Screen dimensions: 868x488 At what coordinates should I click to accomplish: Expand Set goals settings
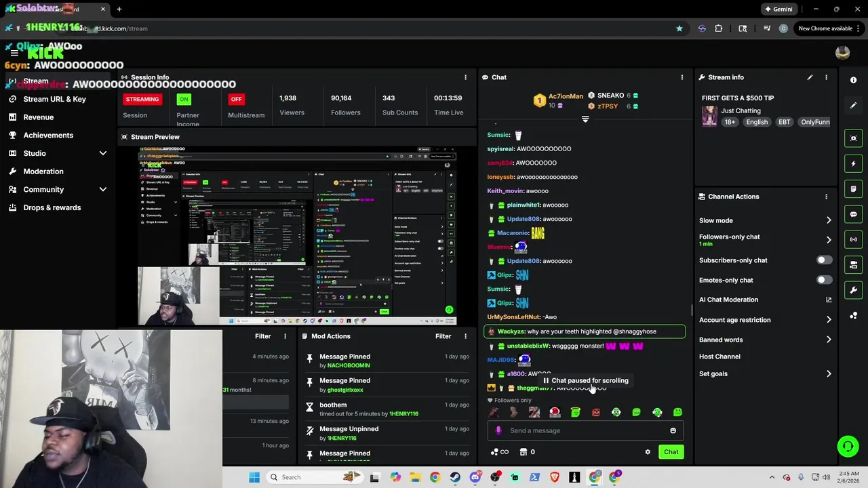pos(829,373)
